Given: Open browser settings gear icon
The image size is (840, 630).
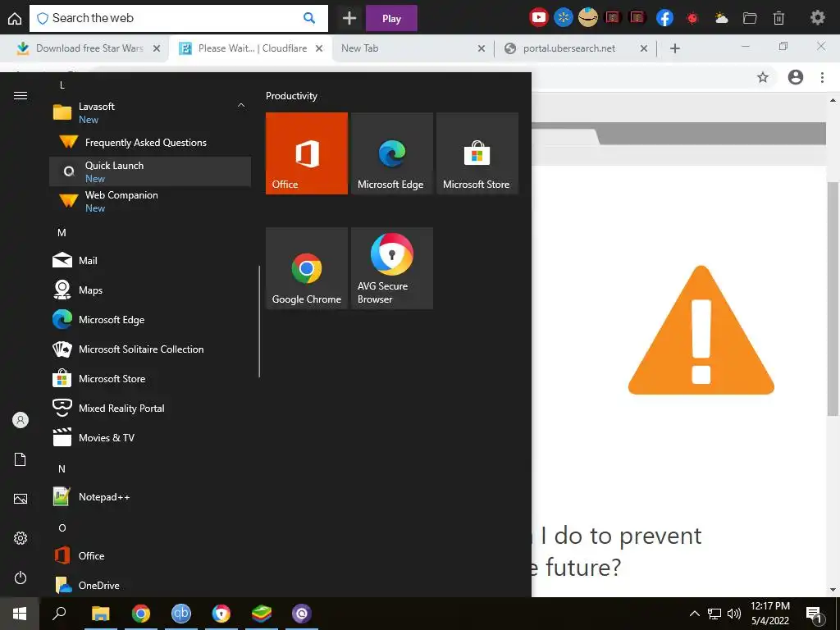Looking at the screenshot, I should pos(818,18).
